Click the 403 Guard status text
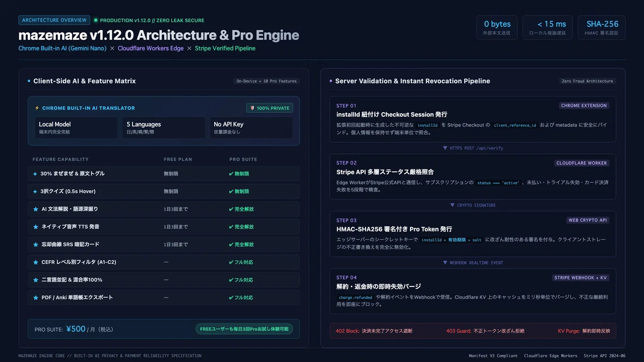Screen dimensions: 644x362 point(485,331)
